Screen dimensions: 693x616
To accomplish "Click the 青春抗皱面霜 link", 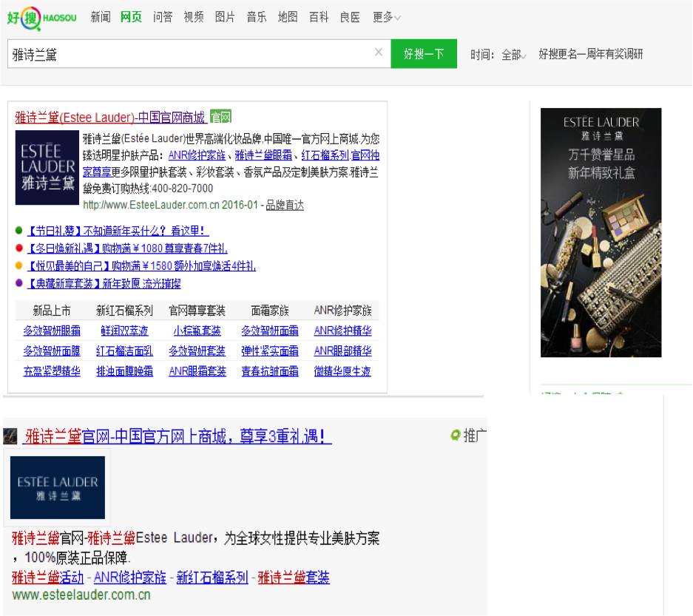I will [x=270, y=371].
